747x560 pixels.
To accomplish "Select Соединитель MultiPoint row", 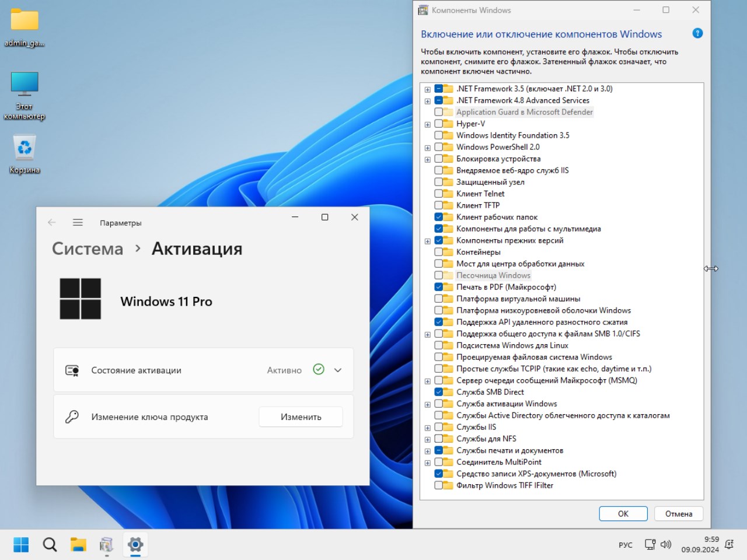I will [499, 462].
